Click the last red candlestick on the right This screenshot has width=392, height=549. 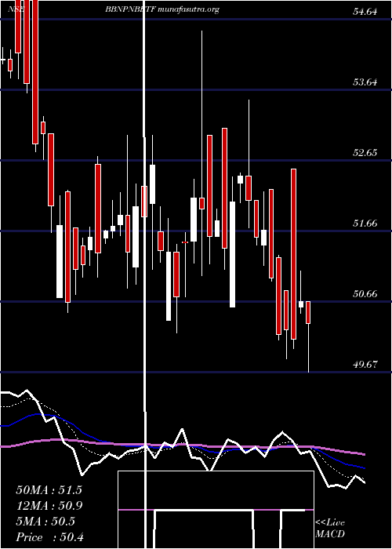click(308, 312)
